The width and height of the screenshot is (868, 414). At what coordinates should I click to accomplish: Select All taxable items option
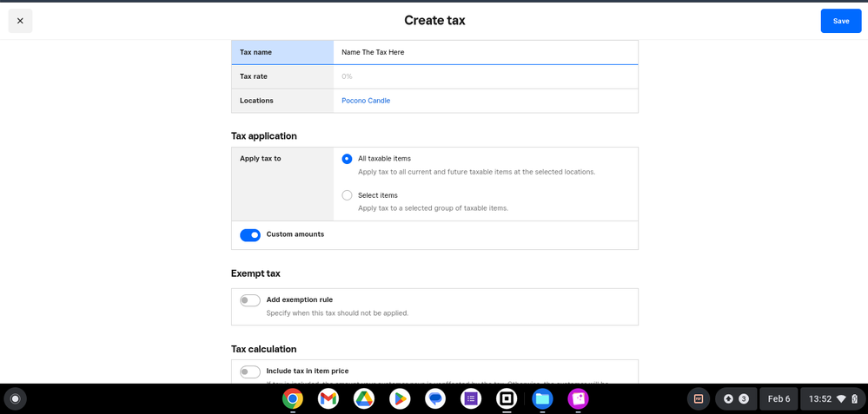pyautogui.click(x=347, y=159)
